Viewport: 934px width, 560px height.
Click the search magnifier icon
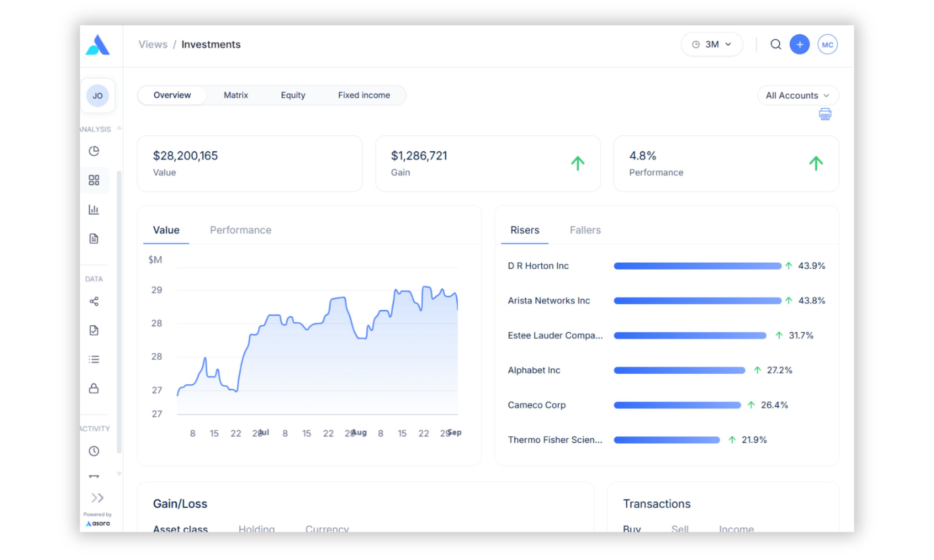pyautogui.click(x=775, y=45)
